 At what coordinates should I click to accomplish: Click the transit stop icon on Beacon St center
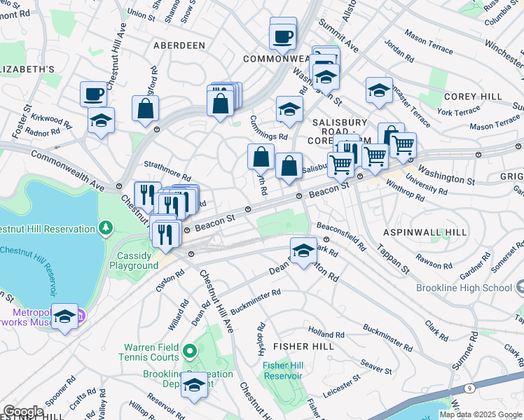[248, 209]
